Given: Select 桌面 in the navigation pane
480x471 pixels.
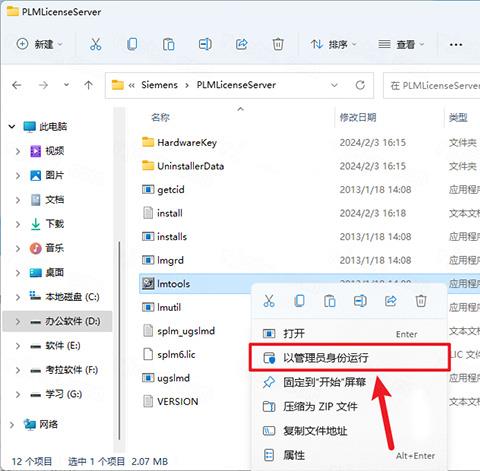Looking at the screenshot, I should pyautogui.click(x=54, y=273).
